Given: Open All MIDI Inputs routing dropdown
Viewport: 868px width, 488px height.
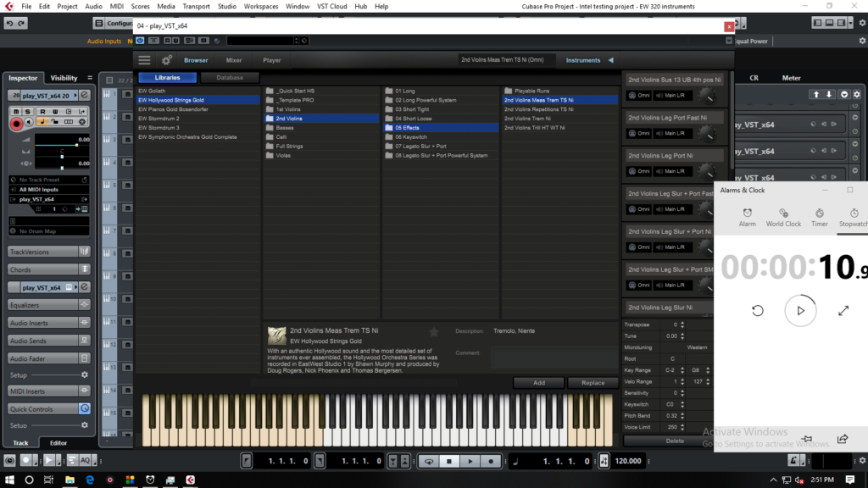Looking at the screenshot, I should click(x=48, y=189).
